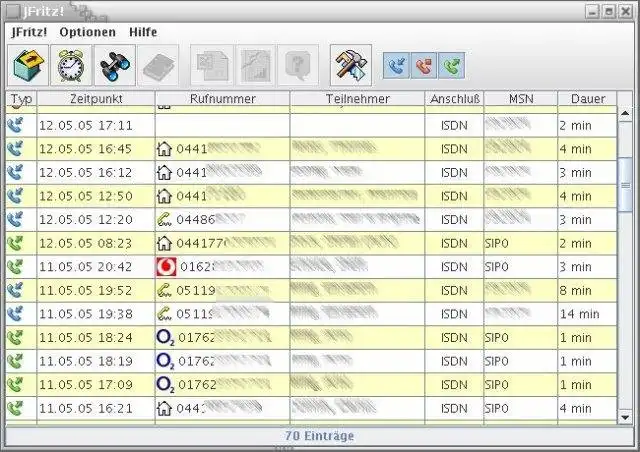The height and width of the screenshot is (452, 640).
Task: Click incoming call icon for 11.05.05 19:52
Action: click(x=16, y=290)
